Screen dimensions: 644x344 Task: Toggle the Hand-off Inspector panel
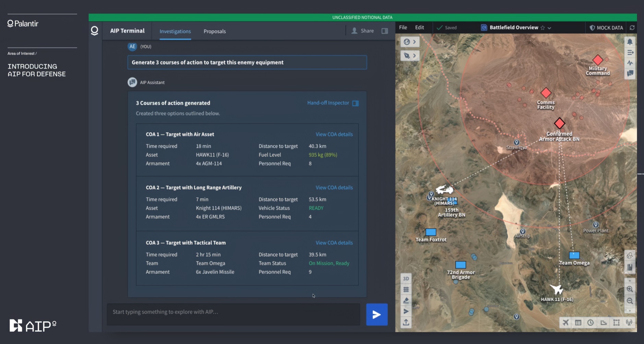pyautogui.click(x=356, y=103)
